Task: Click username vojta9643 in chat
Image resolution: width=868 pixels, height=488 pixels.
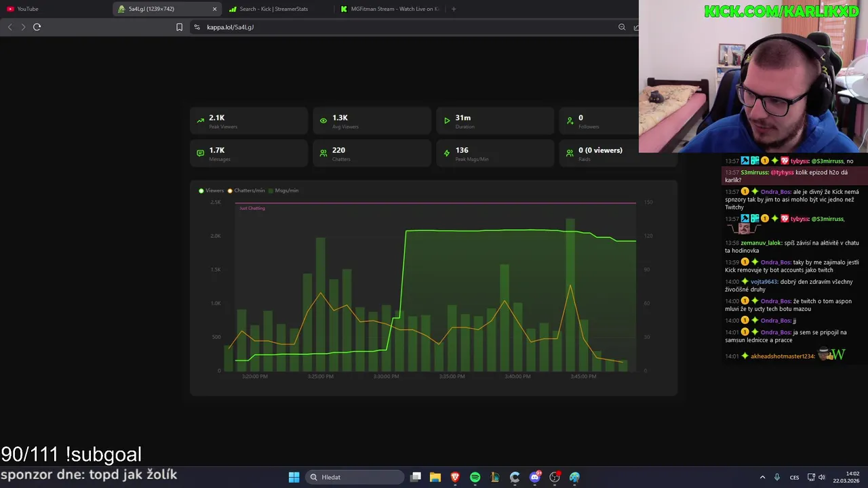Action: pos(764,282)
